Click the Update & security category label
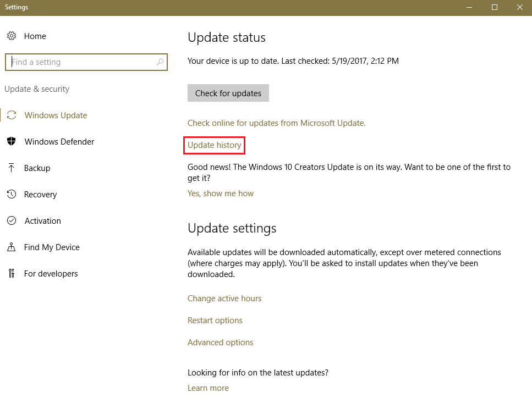Image resolution: width=532 pixels, height=409 pixels. [x=37, y=89]
